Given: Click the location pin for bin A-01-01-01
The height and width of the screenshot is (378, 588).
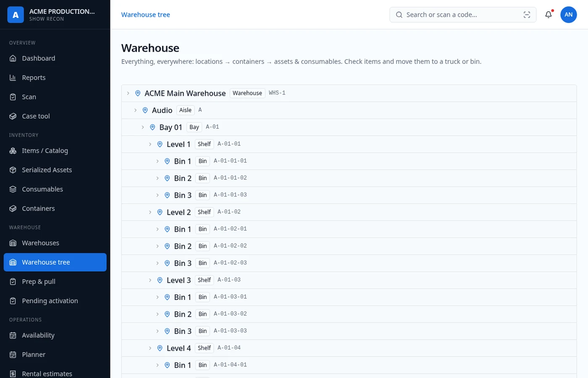Looking at the screenshot, I should (x=167, y=161).
